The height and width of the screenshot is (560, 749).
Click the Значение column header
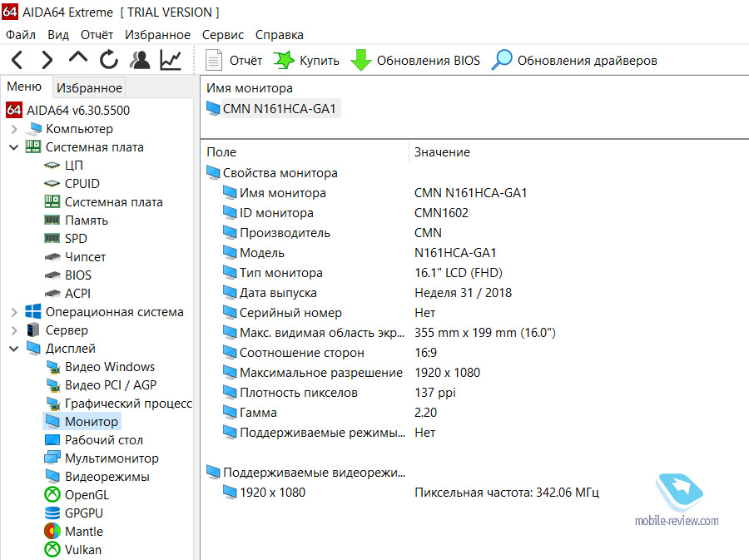[x=442, y=152]
